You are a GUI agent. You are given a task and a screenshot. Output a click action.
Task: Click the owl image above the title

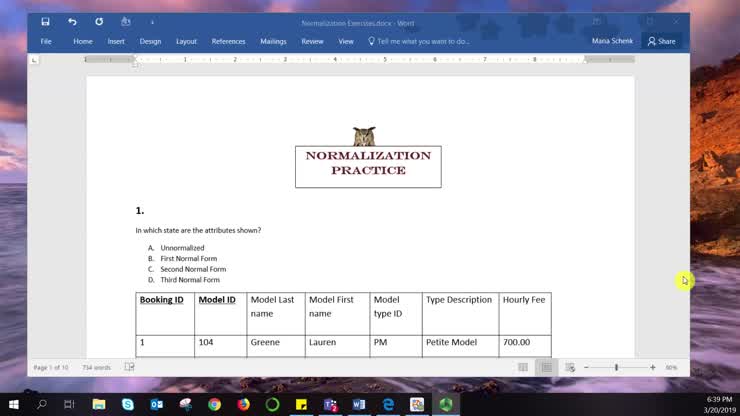click(364, 136)
